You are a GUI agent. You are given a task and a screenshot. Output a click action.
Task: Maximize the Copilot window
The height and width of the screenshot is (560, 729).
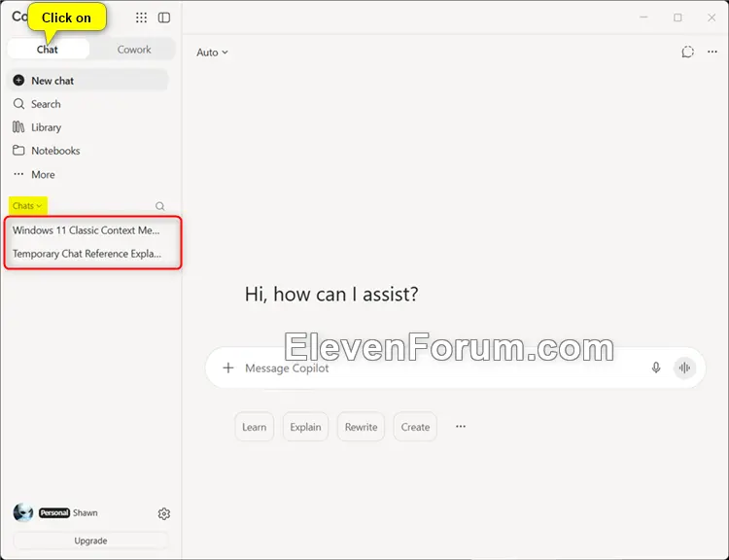[677, 17]
